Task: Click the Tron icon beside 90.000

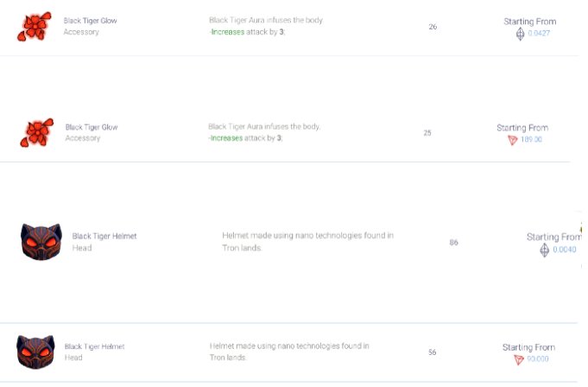Action: 519,359
